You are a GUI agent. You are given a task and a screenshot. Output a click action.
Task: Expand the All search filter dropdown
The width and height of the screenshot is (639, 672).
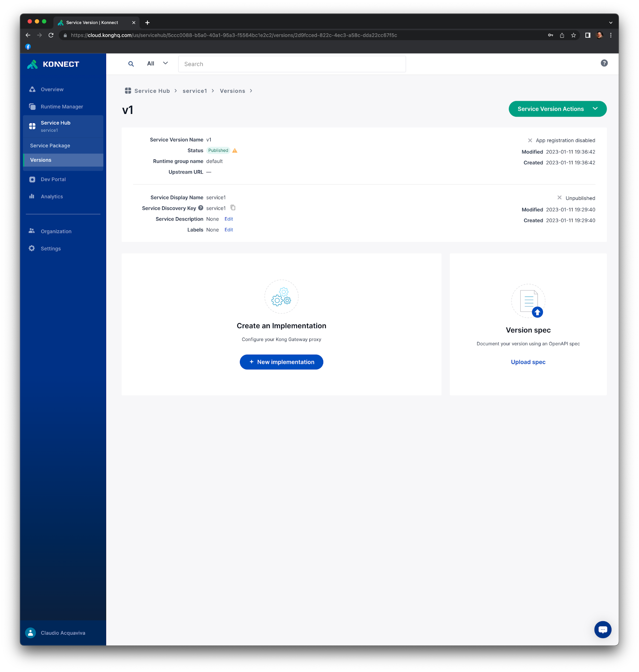[157, 64]
